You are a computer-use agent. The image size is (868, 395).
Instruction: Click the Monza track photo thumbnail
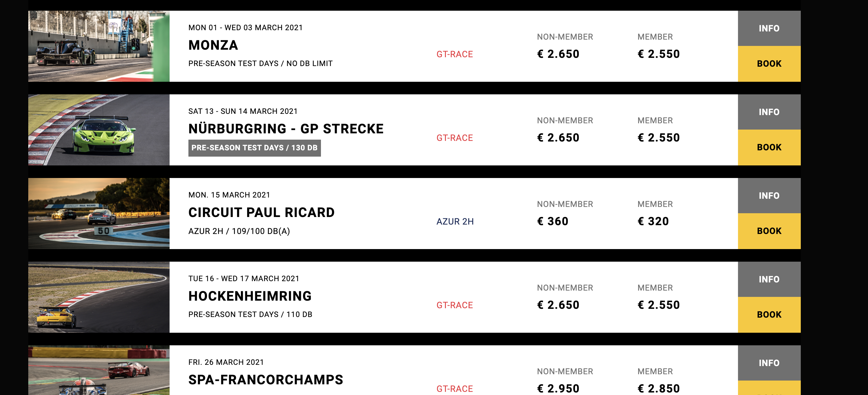99,46
